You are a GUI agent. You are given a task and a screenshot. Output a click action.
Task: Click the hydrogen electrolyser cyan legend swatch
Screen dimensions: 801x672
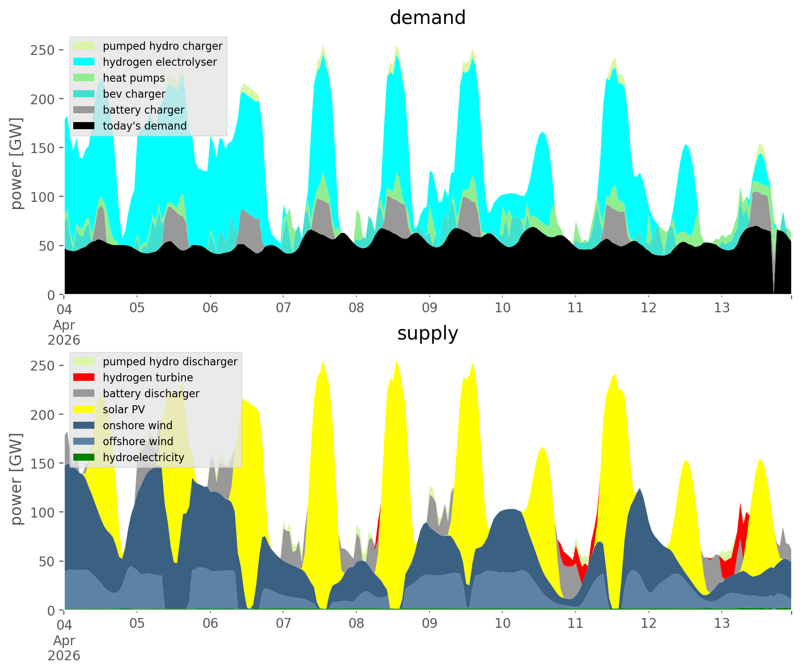(x=84, y=62)
